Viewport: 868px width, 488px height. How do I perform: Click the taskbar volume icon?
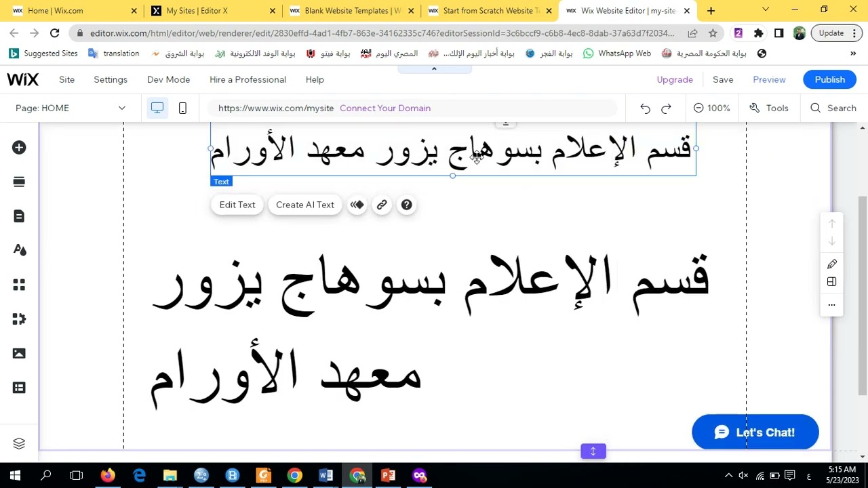(744, 476)
